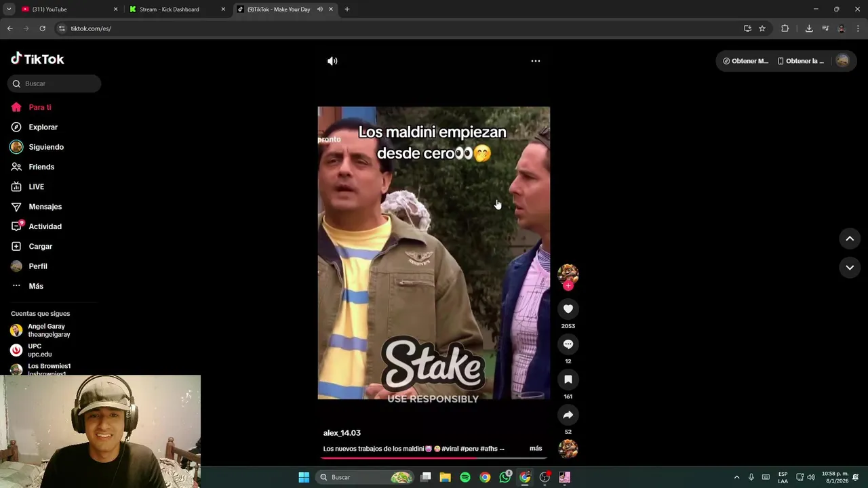This screenshot has width=868, height=488.
Task: Open volume control in system tray
Action: tap(811, 477)
